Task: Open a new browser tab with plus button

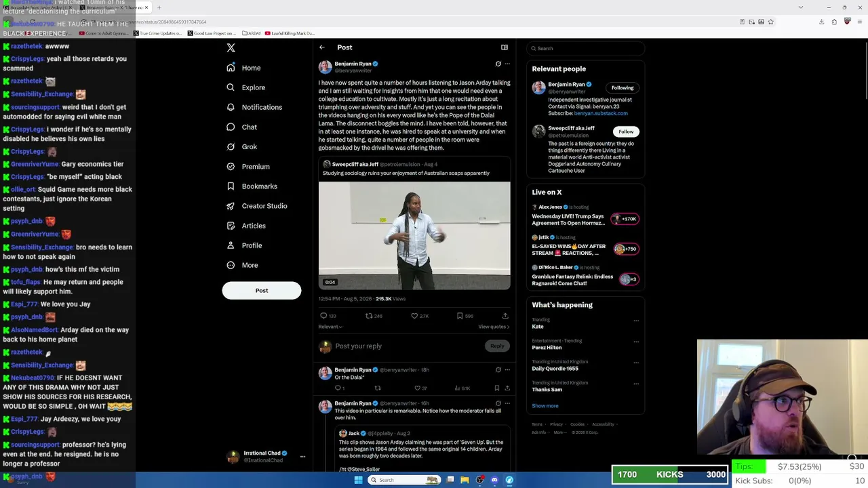Action: coord(159,7)
